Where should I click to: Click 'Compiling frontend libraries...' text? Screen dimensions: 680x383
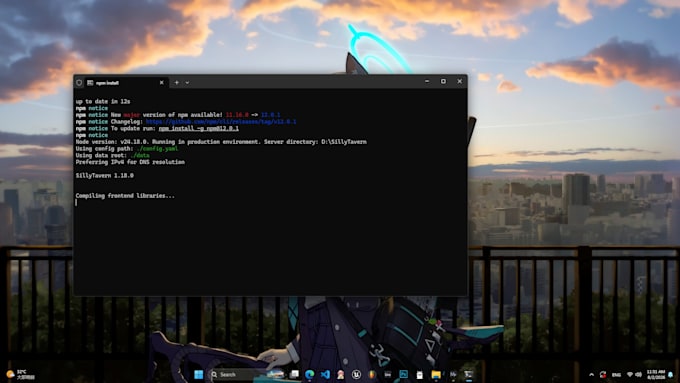[125, 196]
